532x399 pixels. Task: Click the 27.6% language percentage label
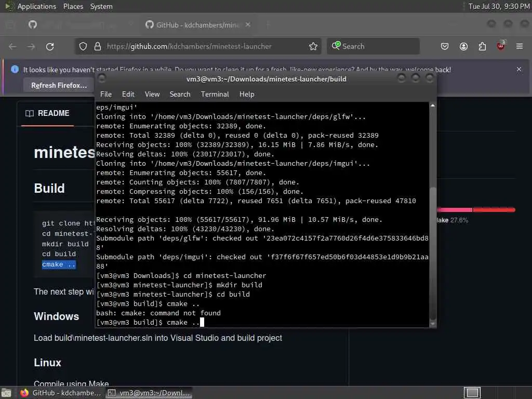[x=459, y=220]
